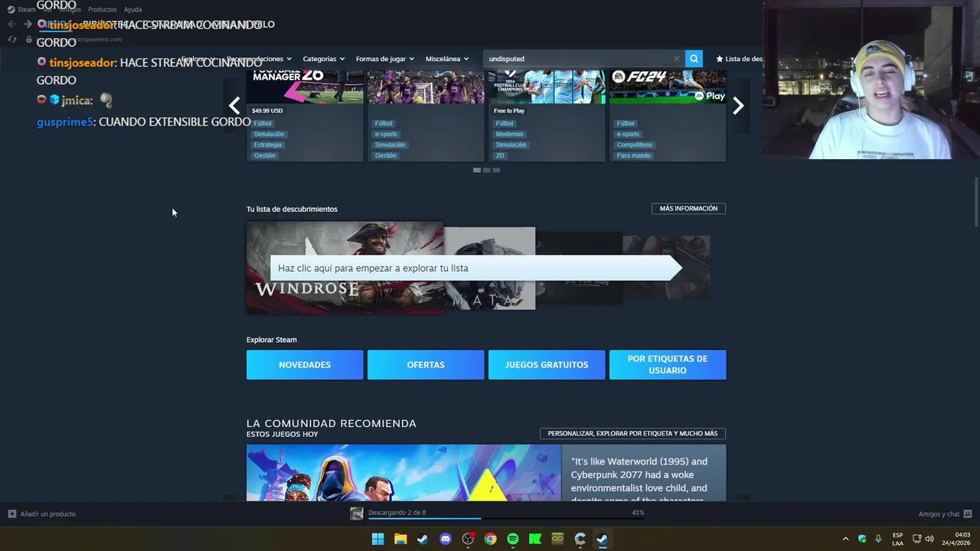The image size is (980, 551).
Task: Select the first carousel pagination dot
Action: [477, 170]
